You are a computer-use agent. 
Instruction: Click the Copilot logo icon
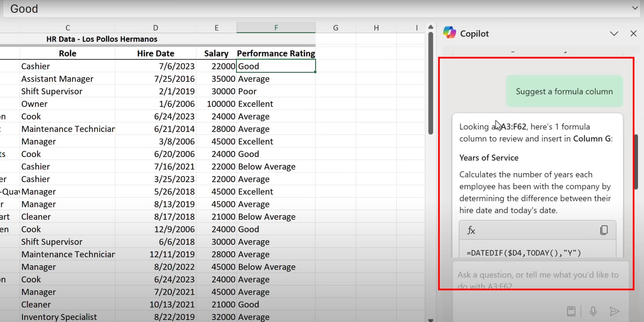(449, 33)
